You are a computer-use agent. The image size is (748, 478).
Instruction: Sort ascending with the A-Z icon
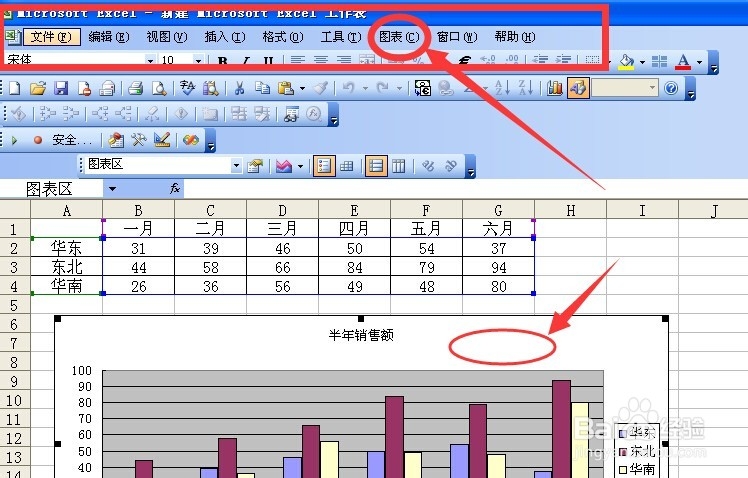pos(502,88)
